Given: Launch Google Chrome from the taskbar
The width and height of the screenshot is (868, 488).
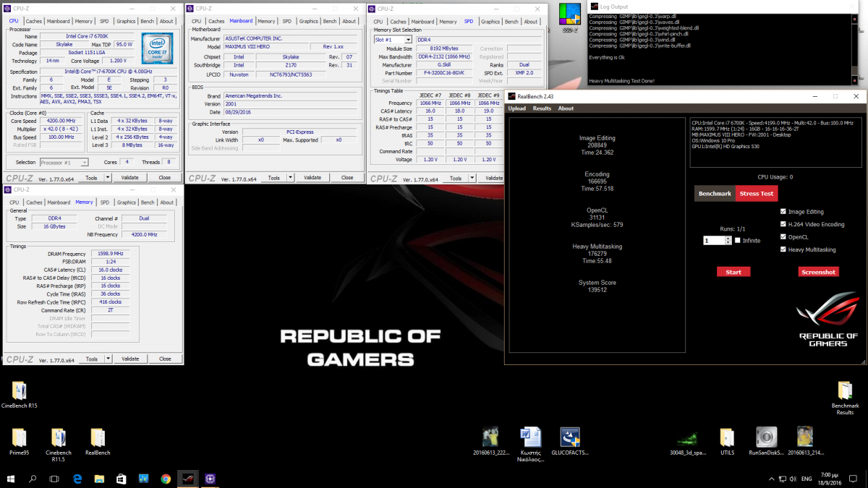Looking at the screenshot, I should tap(166, 479).
